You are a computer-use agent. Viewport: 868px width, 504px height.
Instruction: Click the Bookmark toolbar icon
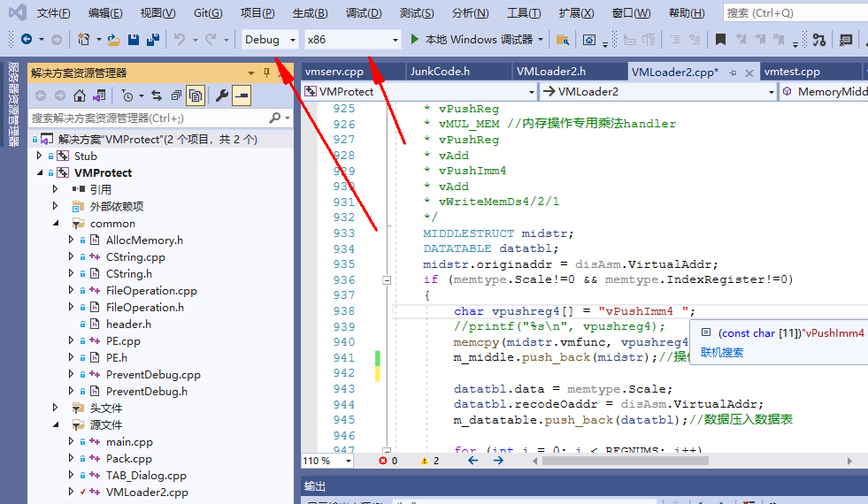tap(720, 39)
